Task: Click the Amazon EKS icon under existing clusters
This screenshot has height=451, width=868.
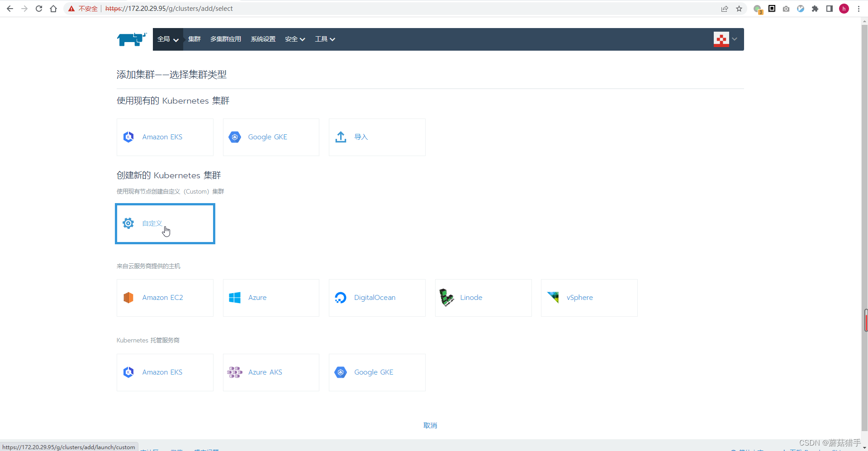Action: [128, 137]
